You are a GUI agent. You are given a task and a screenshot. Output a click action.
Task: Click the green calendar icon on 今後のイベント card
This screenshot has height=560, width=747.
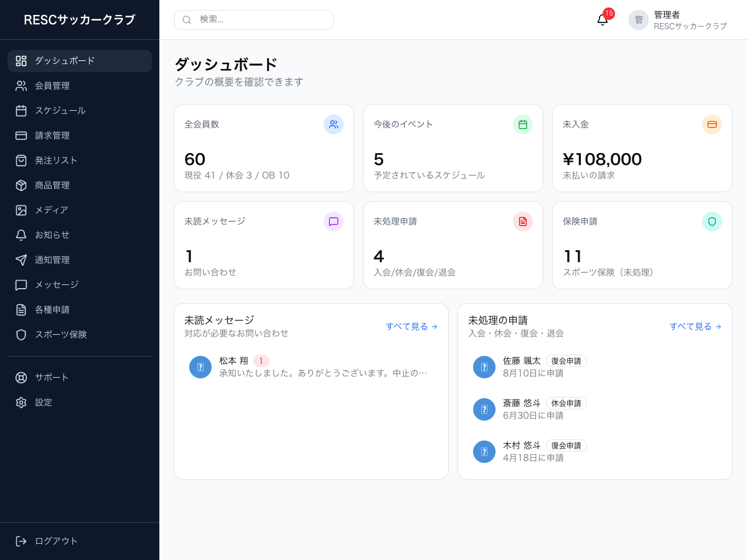[523, 124]
